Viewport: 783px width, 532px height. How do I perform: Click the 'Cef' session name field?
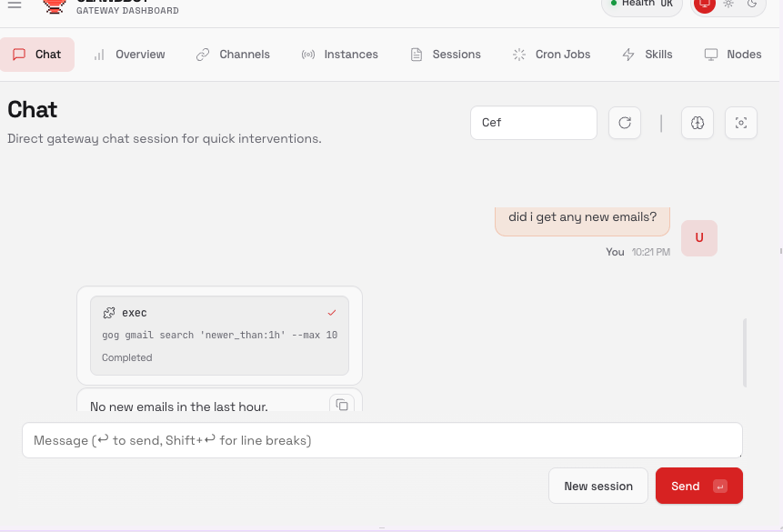coord(534,123)
